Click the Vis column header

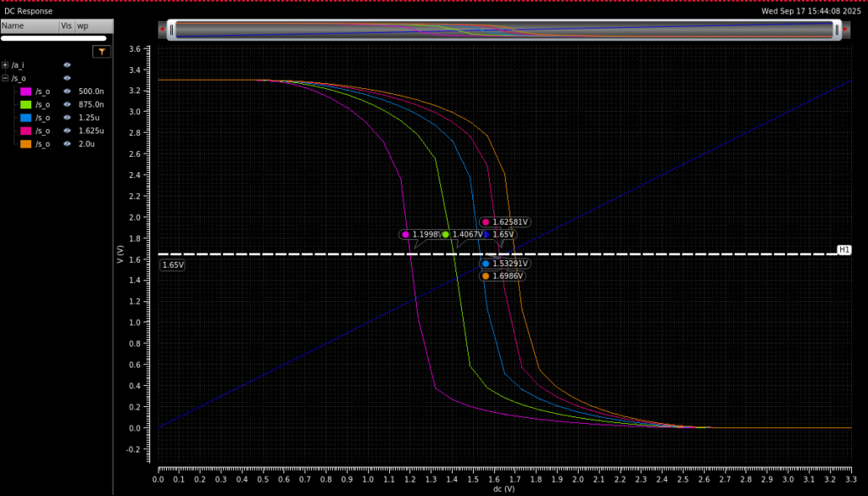(x=66, y=26)
